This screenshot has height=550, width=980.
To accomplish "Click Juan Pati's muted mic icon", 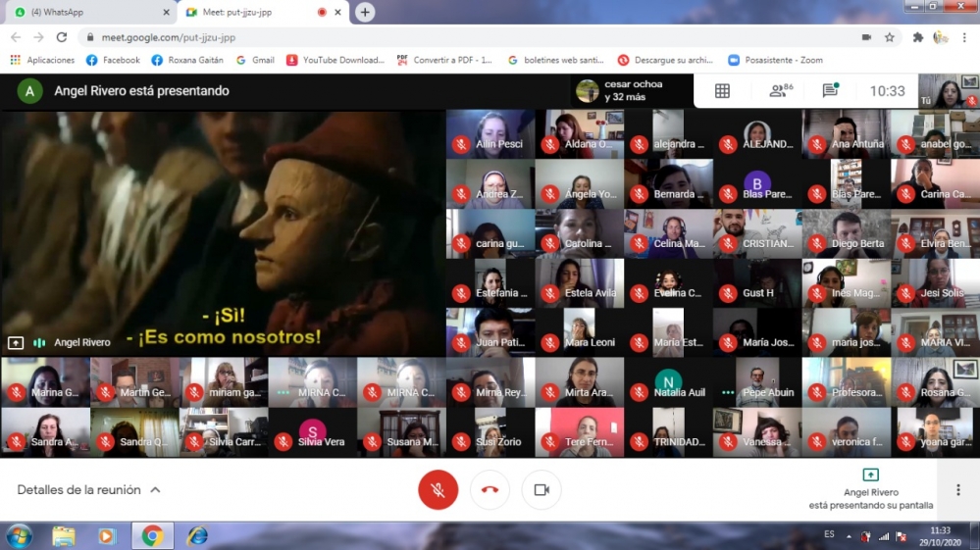I will [x=461, y=342].
